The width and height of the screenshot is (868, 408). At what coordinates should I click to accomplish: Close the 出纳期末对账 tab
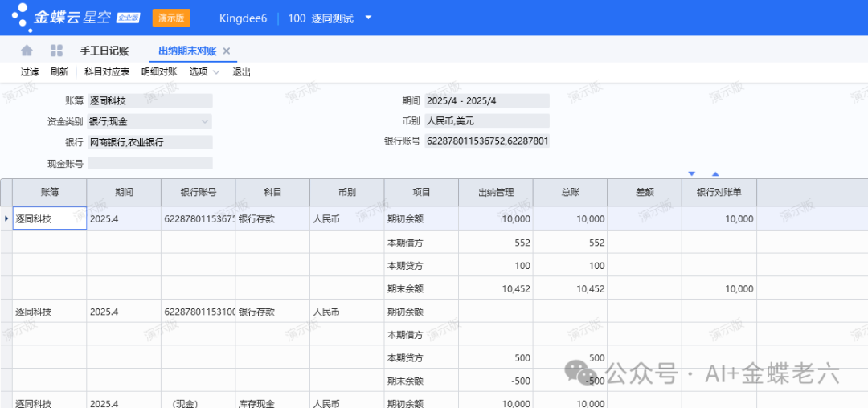point(227,51)
